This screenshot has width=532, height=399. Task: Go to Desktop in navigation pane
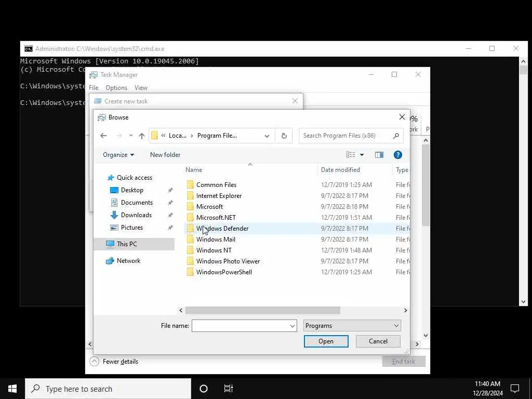pyautogui.click(x=132, y=190)
